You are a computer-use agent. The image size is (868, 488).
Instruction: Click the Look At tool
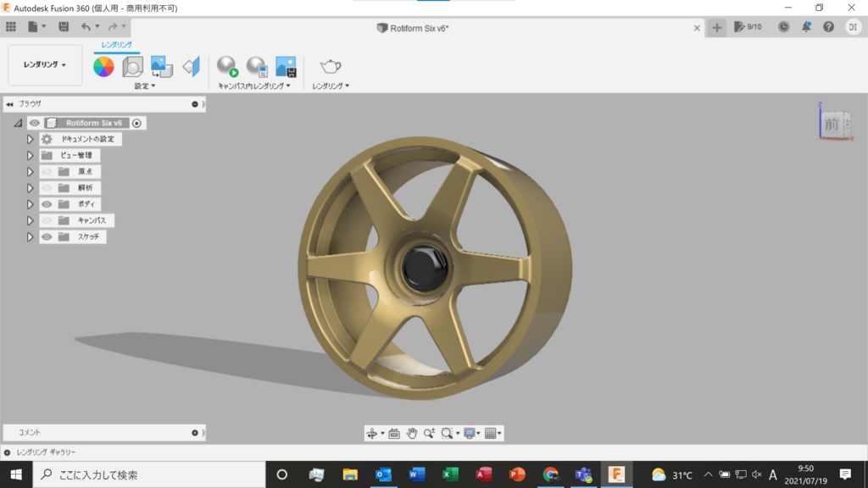(x=393, y=433)
